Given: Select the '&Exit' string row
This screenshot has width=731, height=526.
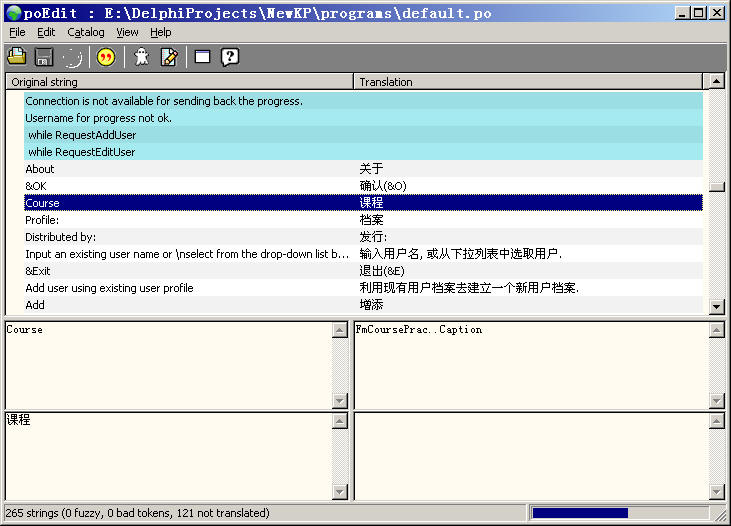Looking at the screenshot, I should [363, 271].
